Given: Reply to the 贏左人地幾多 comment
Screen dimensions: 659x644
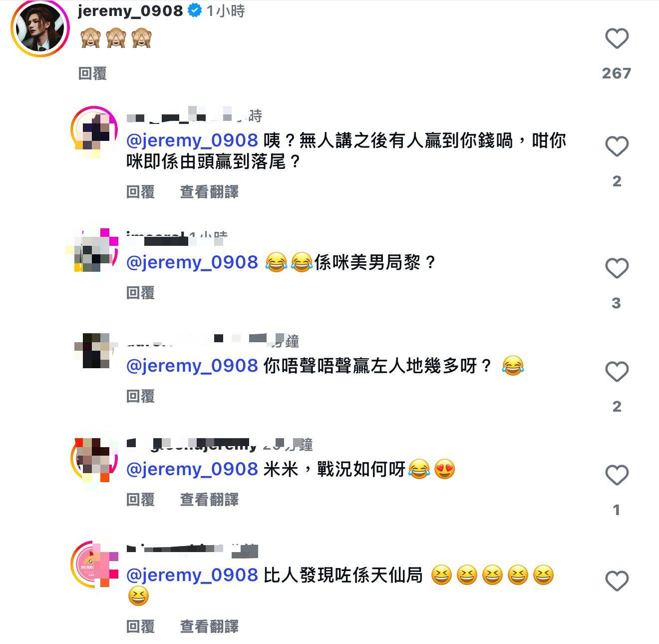Looking at the screenshot, I should tap(140, 396).
